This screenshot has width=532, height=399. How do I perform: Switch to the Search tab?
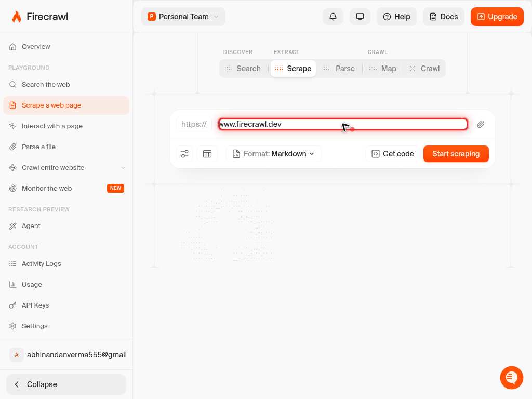pyautogui.click(x=243, y=69)
